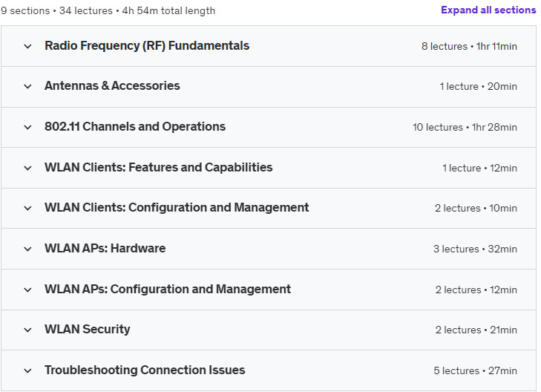This screenshot has height=392, width=541.
Task: Open WLAN Security section title
Action: pyautogui.click(x=88, y=329)
